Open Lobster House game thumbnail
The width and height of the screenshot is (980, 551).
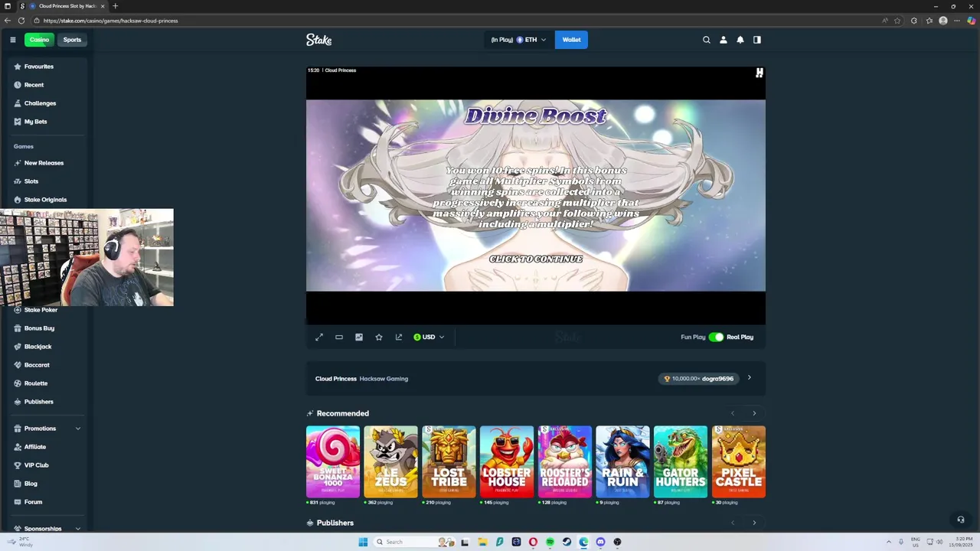click(x=507, y=461)
